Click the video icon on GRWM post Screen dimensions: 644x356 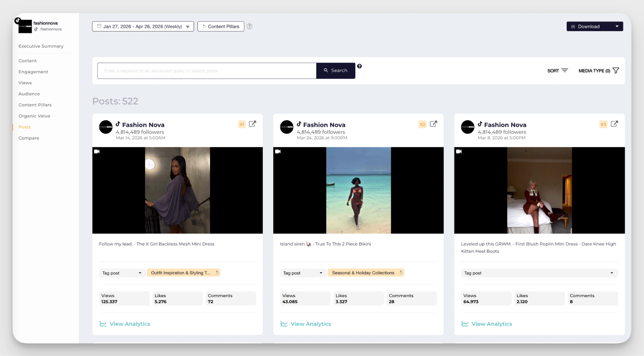click(x=459, y=151)
